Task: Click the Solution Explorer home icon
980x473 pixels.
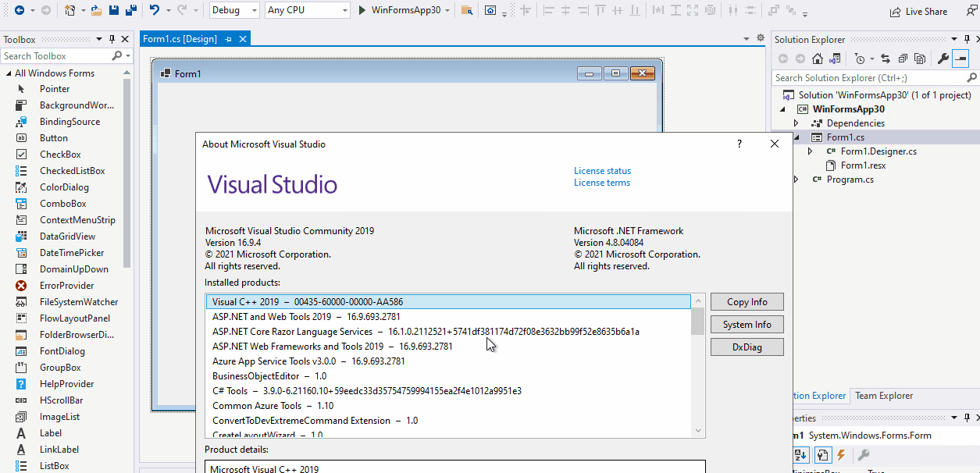Action: pos(817,59)
